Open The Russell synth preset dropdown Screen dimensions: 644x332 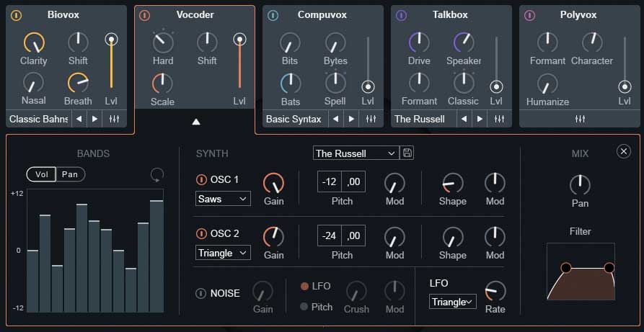tap(356, 153)
